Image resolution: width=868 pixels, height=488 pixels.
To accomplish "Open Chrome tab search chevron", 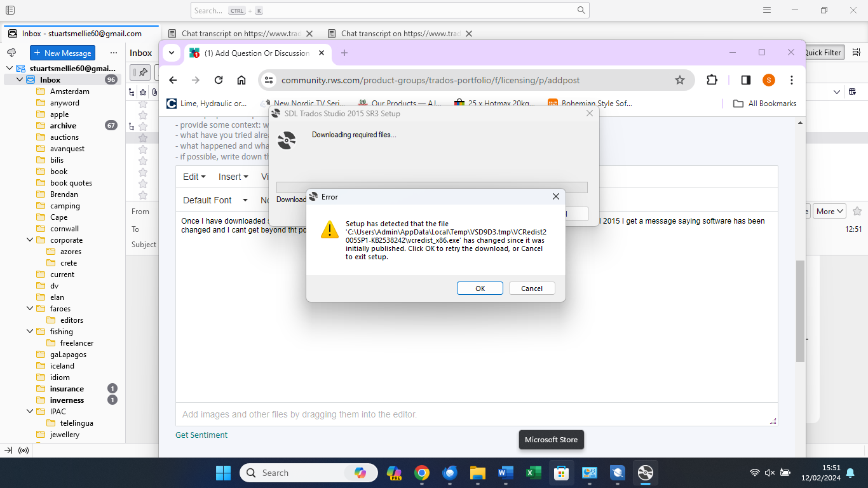I will tap(171, 53).
